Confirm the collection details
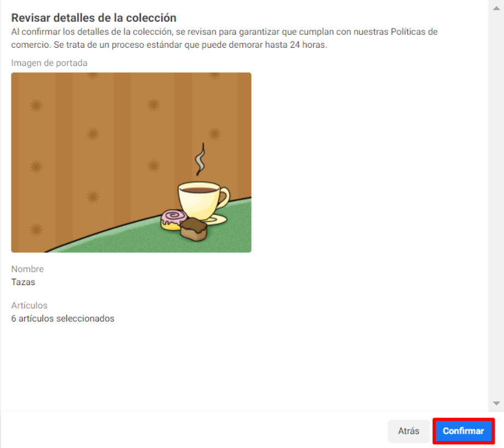This screenshot has width=504, height=448. (463, 431)
